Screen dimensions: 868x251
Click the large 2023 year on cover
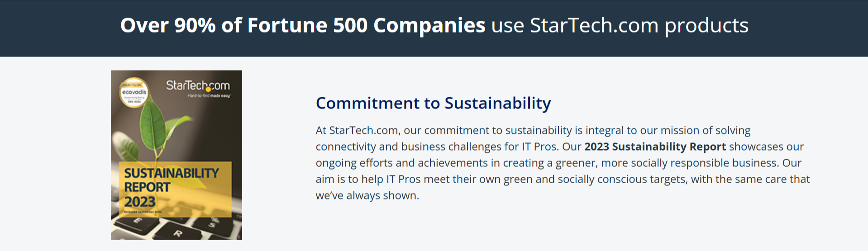[140, 202]
